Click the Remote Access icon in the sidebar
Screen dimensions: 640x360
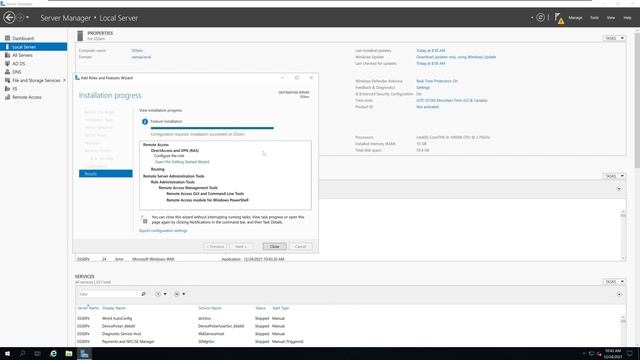7,97
